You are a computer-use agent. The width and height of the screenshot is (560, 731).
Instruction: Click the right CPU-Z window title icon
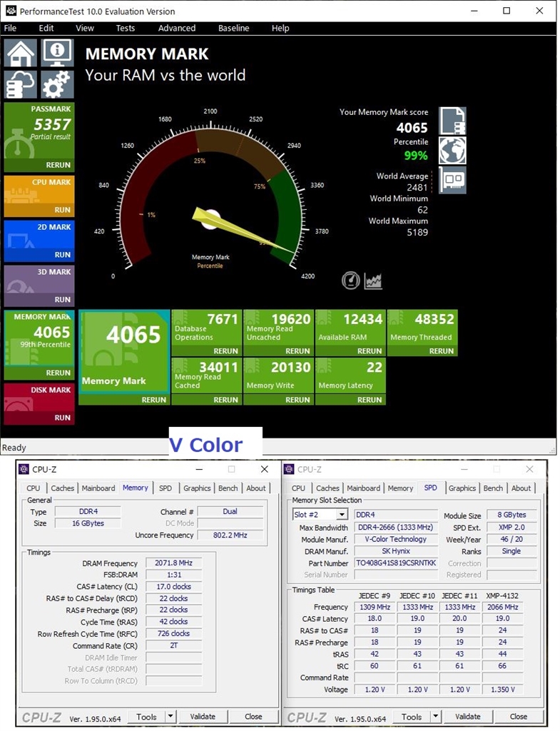click(289, 469)
